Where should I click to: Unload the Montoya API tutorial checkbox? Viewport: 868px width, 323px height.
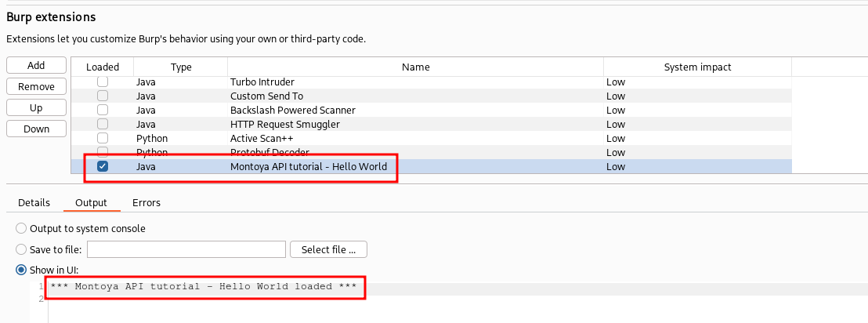click(103, 166)
